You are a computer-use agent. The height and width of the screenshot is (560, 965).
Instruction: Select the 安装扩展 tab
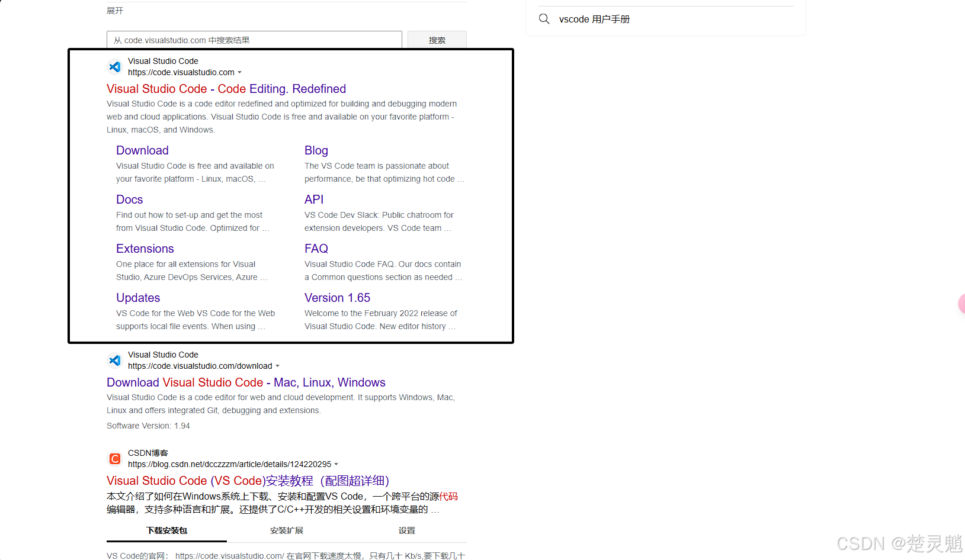287,530
